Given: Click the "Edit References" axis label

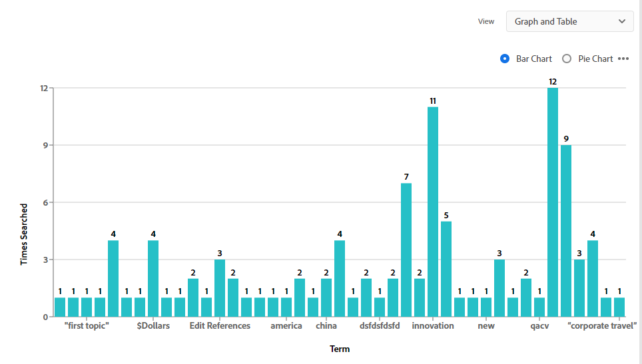Looking at the screenshot, I should click(x=220, y=326).
